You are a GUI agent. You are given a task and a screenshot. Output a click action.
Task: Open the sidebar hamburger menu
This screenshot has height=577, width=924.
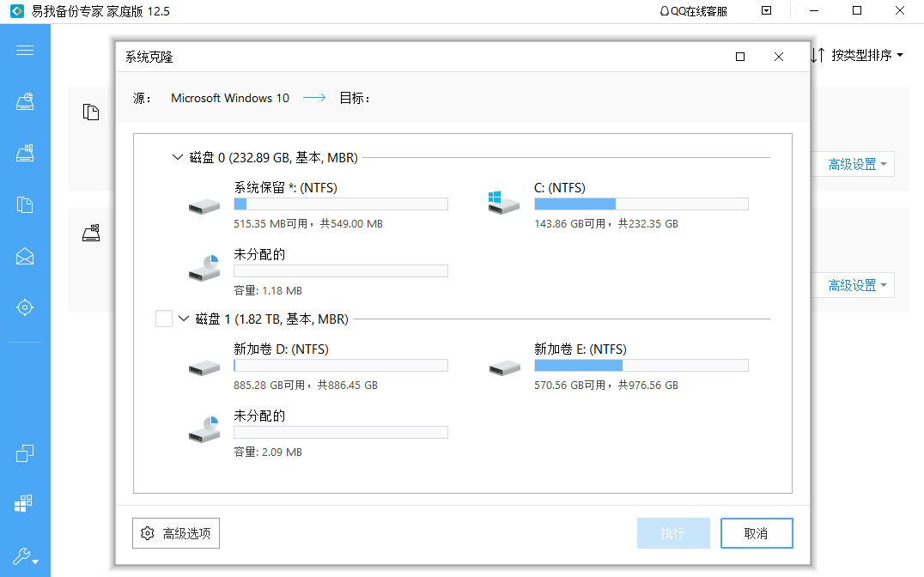[25, 50]
